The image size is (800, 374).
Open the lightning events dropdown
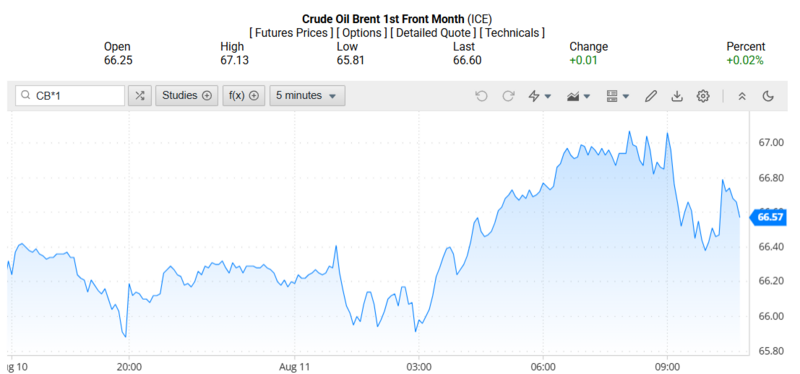(x=540, y=96)
